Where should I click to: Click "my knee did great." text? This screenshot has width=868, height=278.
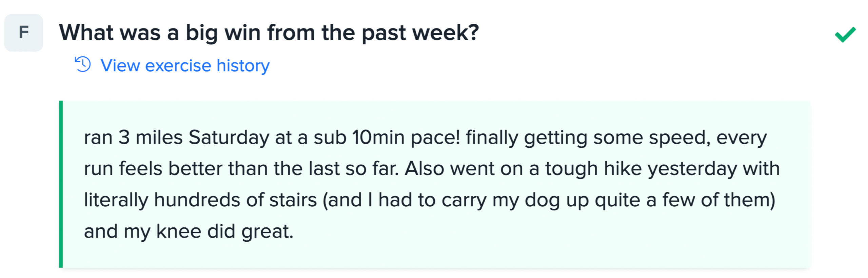(x=208, y=231)
